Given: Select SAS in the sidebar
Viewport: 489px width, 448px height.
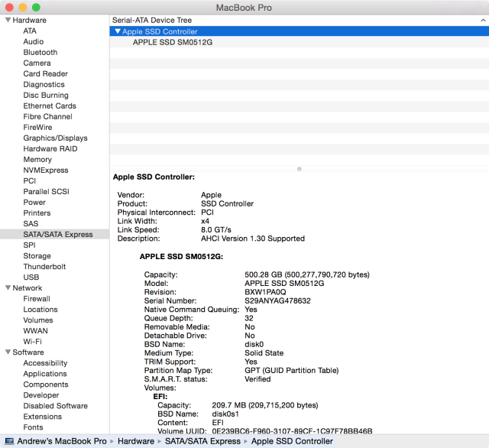Looking at the screenshot, I should 31,223.
